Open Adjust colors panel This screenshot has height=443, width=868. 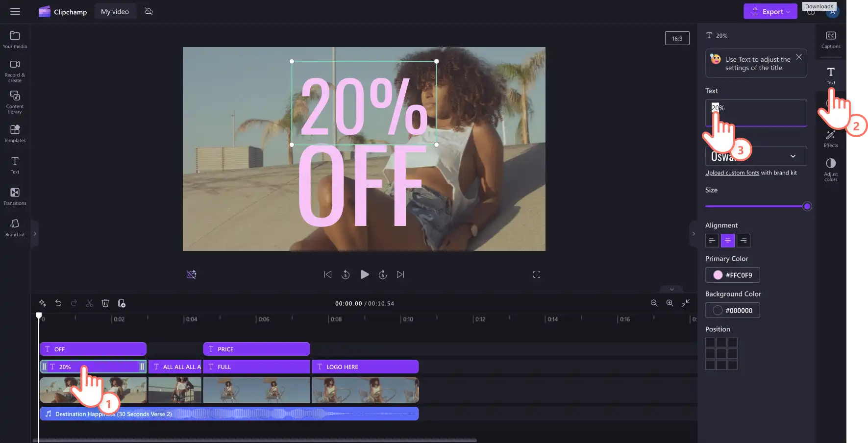tap(831, 170)
